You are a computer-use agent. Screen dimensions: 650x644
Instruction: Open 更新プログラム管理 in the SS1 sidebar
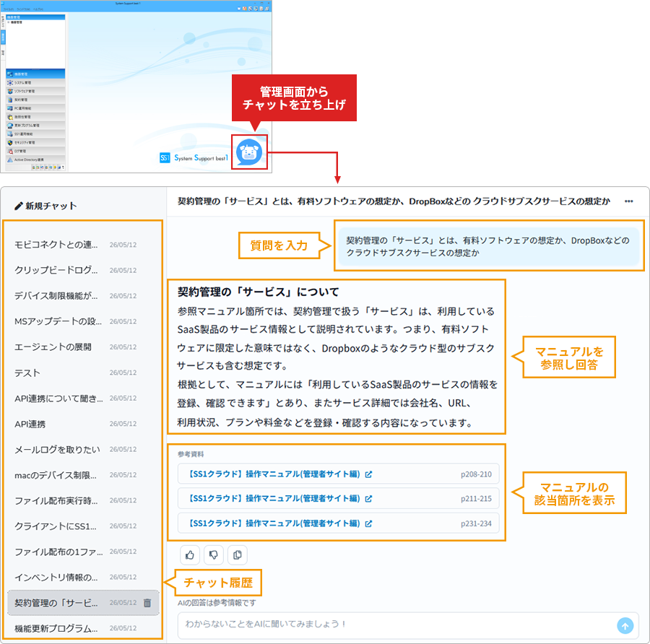[x=35, y=125]
